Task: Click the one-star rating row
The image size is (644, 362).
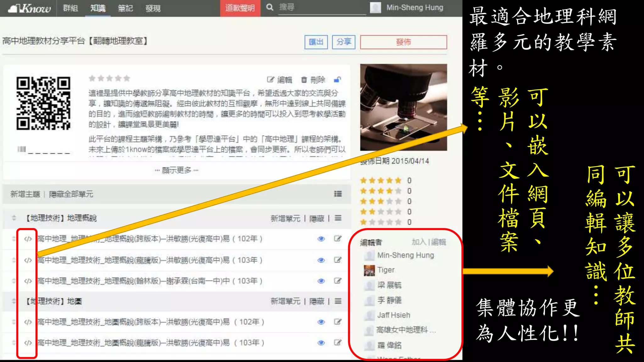Action: [x=386, y=222]
